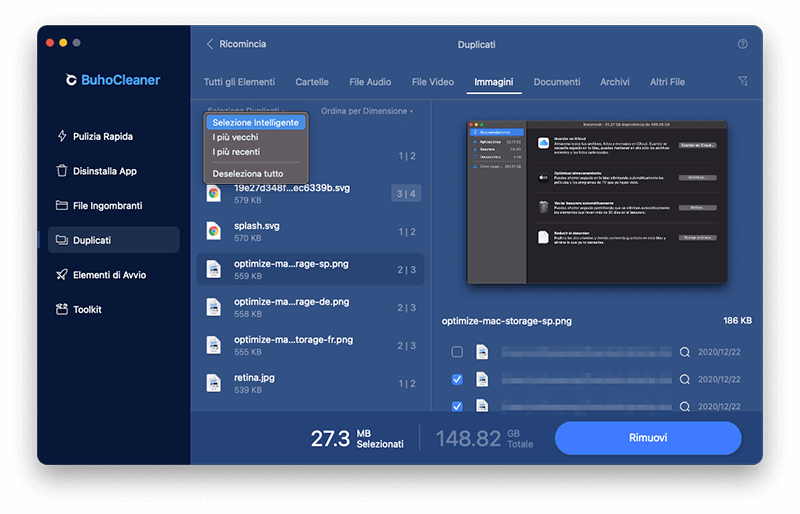Click optimize-mac-storage-sp.png preview filename

point(507,321)
